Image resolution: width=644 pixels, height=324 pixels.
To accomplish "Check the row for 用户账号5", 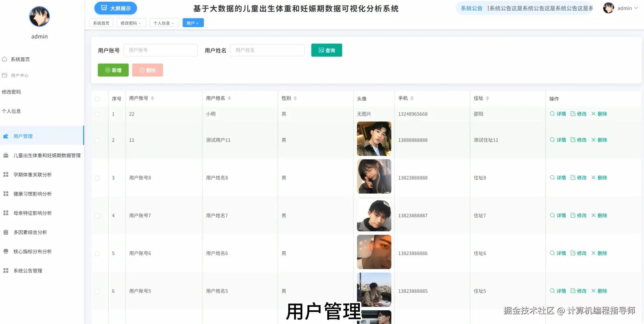I will pos(97,291).
